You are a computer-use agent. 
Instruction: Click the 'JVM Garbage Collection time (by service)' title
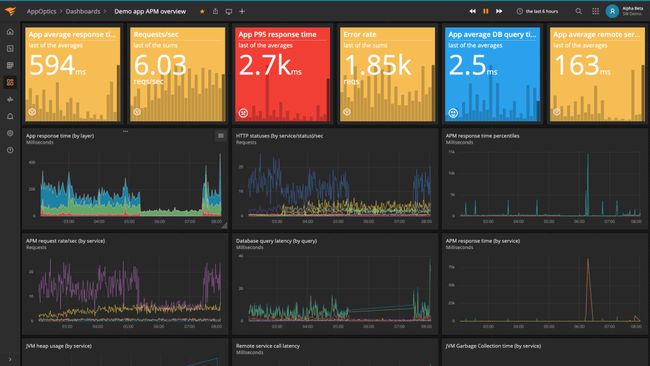[x=493, y=346]
